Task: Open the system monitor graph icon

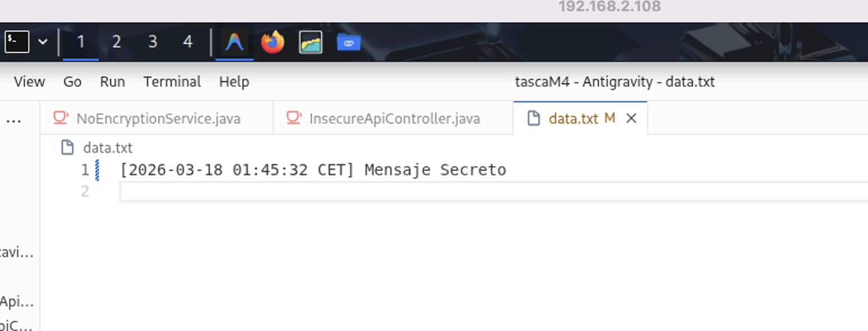Action: pyautogui.click(x=311, y=42)
